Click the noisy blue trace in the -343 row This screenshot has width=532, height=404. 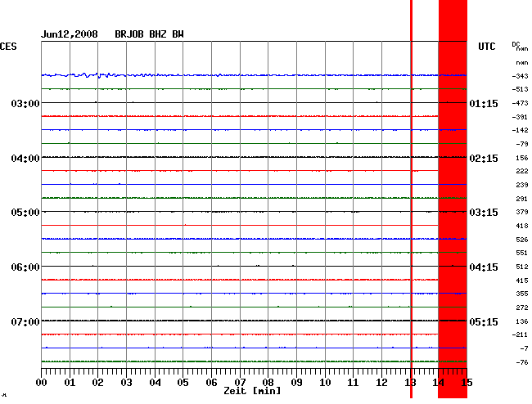click(254, 75)
